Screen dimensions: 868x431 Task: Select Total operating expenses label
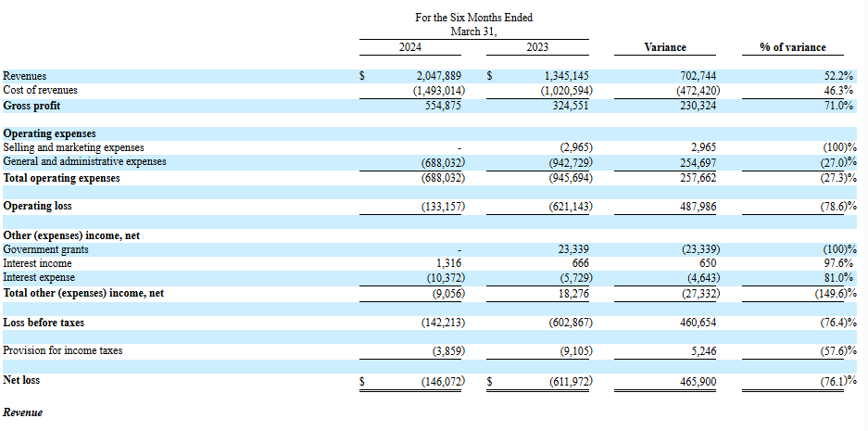click(x=61, y=178)
